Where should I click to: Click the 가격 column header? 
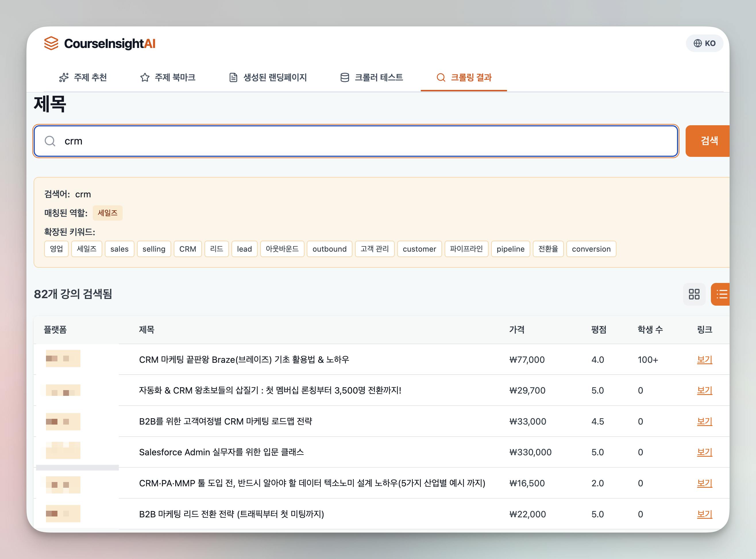point(516,329)
